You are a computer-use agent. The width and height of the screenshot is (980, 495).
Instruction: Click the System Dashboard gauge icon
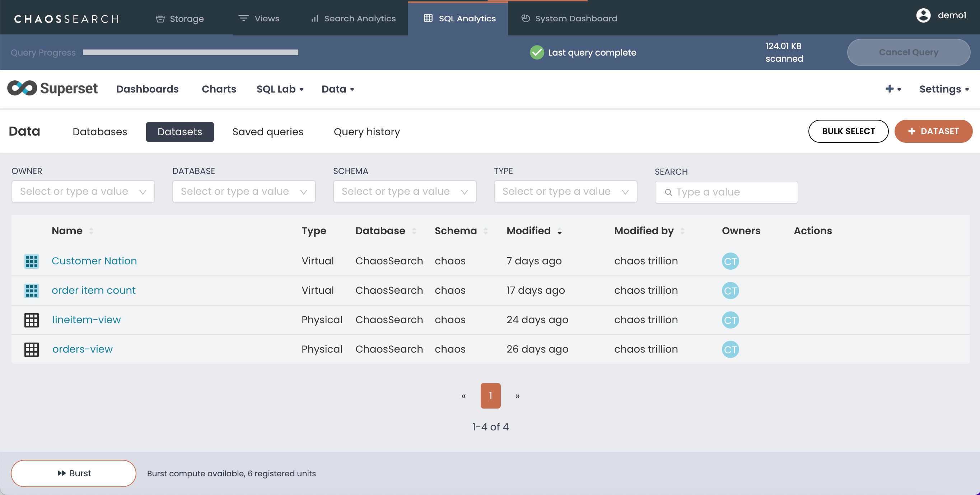click(526, 18)
